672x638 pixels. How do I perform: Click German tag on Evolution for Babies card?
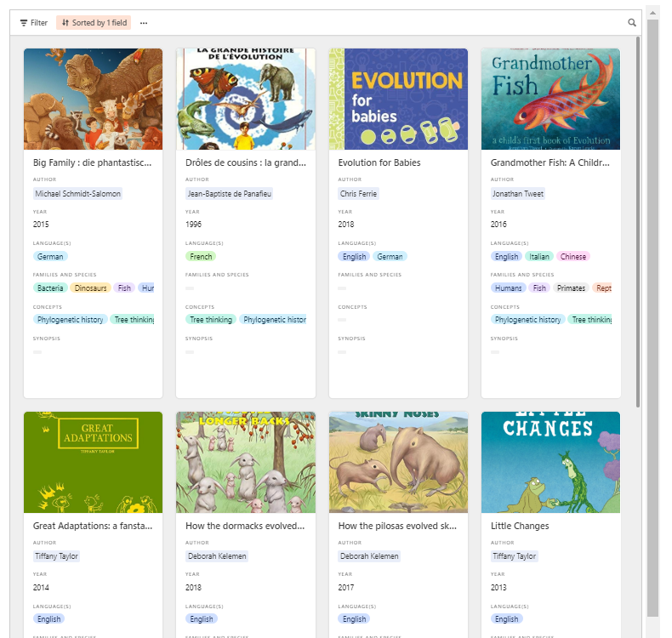[x=390, y=257]
